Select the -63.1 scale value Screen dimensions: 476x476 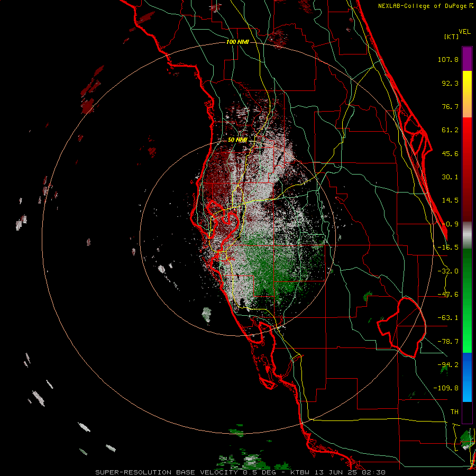[x=448, y=318]
